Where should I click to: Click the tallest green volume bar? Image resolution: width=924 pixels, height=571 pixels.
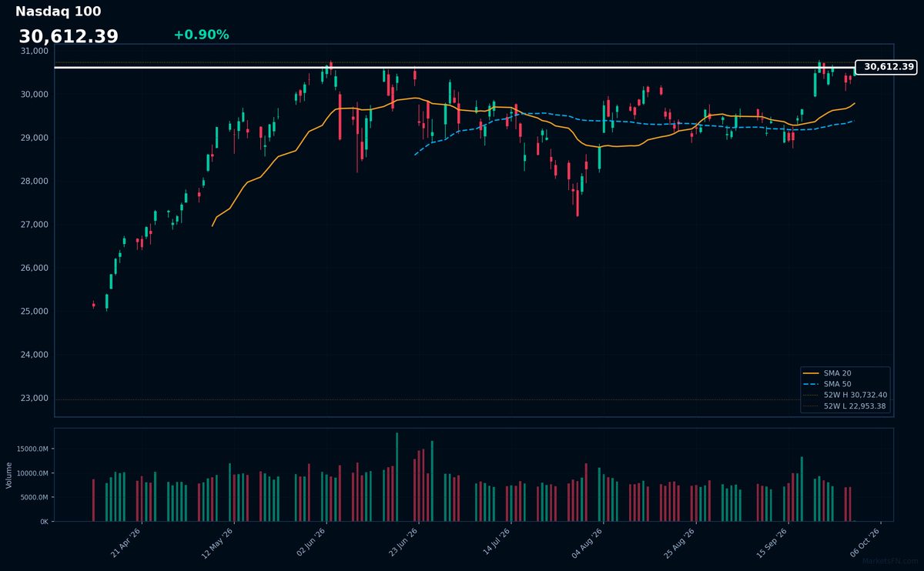[x=397, y=477]
